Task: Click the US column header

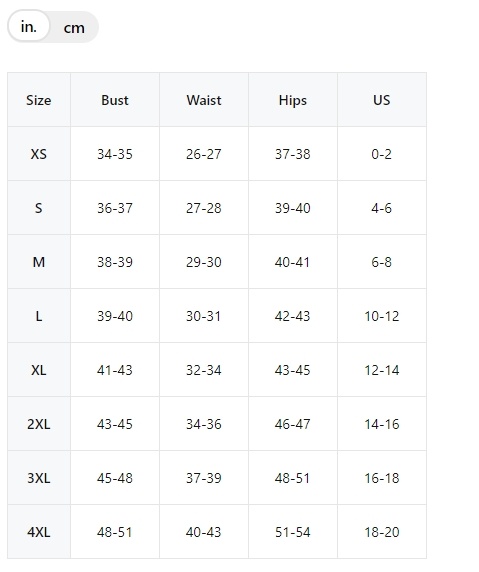Action: point(382,100)
